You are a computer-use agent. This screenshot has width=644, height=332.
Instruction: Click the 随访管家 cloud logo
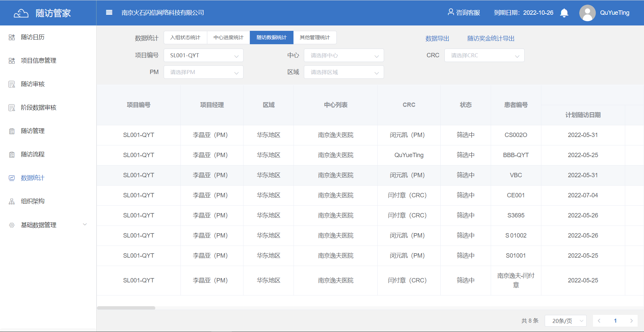tap(21, 13)
